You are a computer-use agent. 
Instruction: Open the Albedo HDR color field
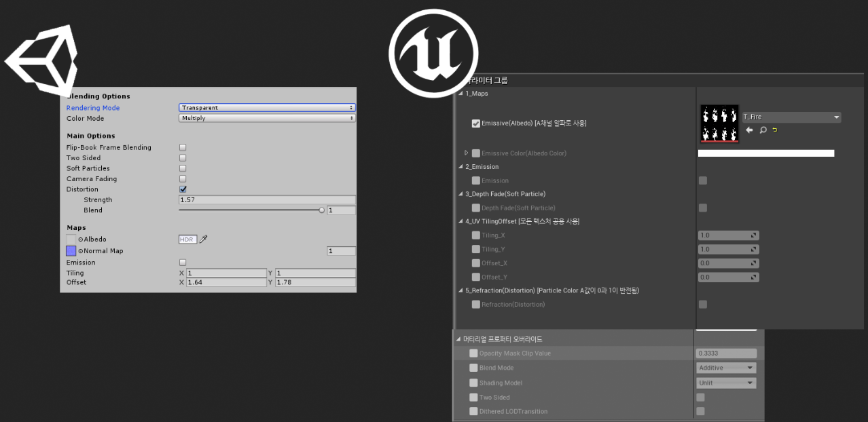187,239
